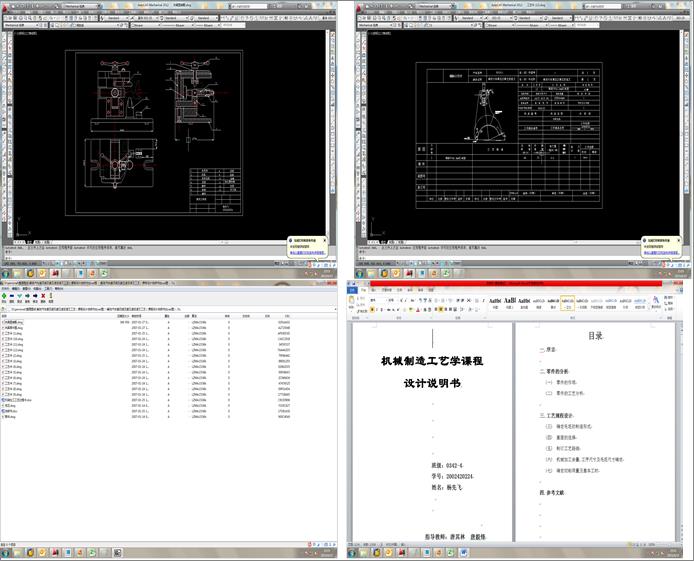Open workspace dropdown in right AutoCAD title bar
Viewport: 694px width, 561px height.
click(x=434, y=6)
